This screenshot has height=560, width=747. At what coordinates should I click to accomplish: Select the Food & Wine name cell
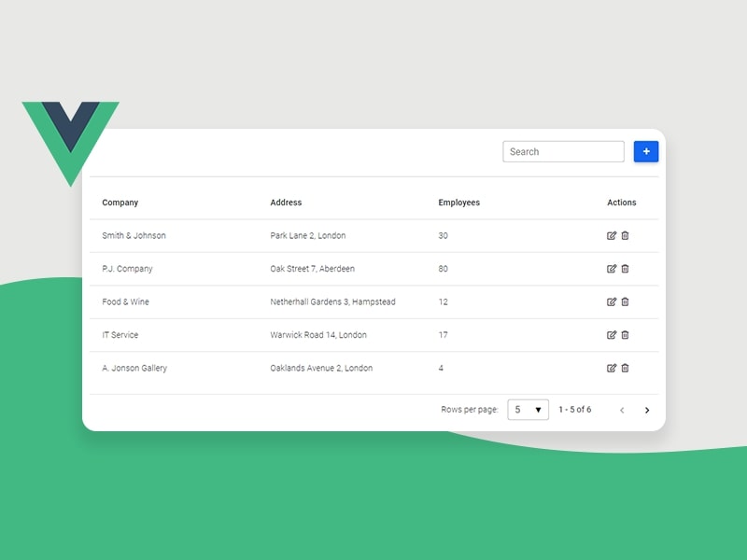pyautogui.click(x=125, y=301)
